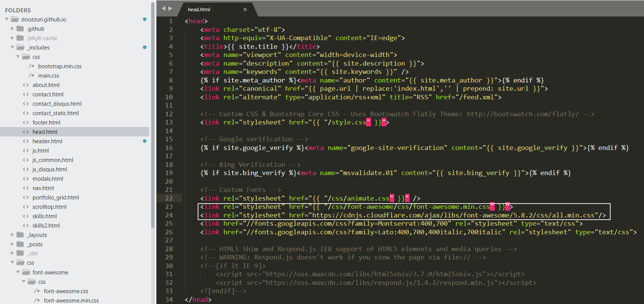Open header.html file
Screen dimensions: 644x304
pyautogui.click(x=47, y=141)
